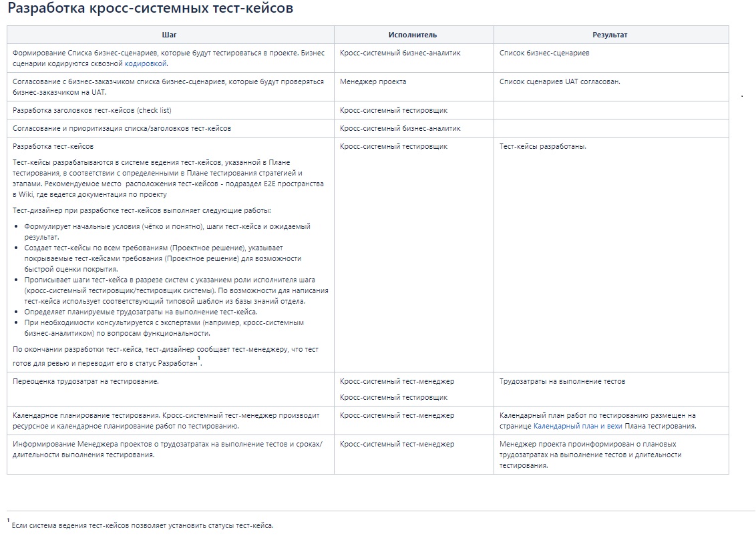This screenshot has height=548, width=756.
Task: Click the "Менеджер проекта" cell
Action: click(x=373, y=81)
